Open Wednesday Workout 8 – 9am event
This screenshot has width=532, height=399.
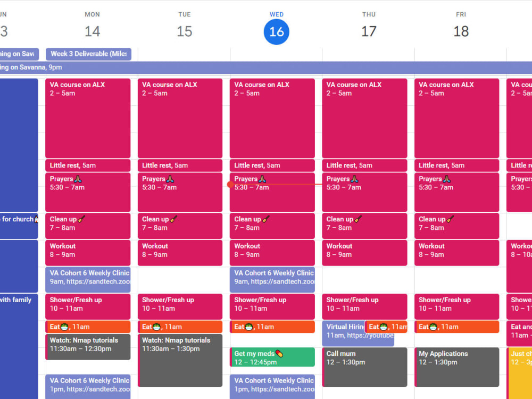click(x=272, y=253)
